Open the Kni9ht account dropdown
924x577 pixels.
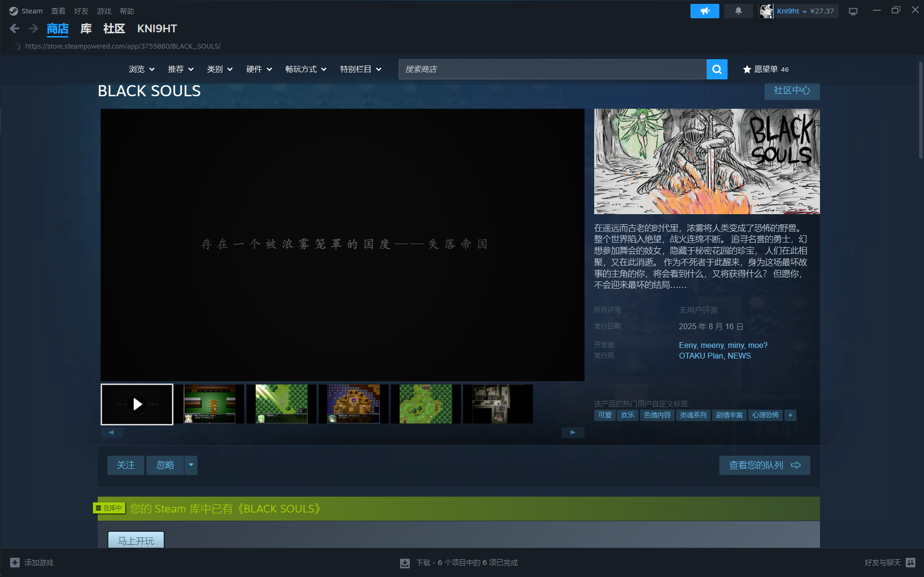792,11
